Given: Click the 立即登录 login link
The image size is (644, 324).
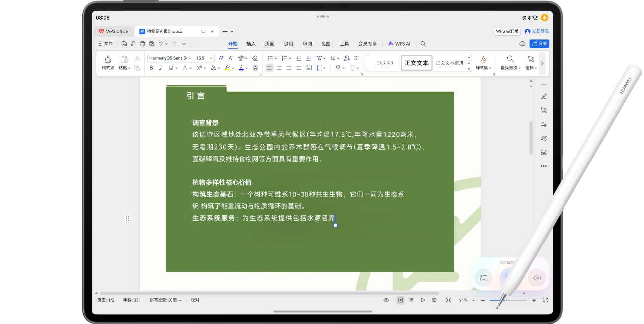Looking at the screenshot, I should (540, 31).
